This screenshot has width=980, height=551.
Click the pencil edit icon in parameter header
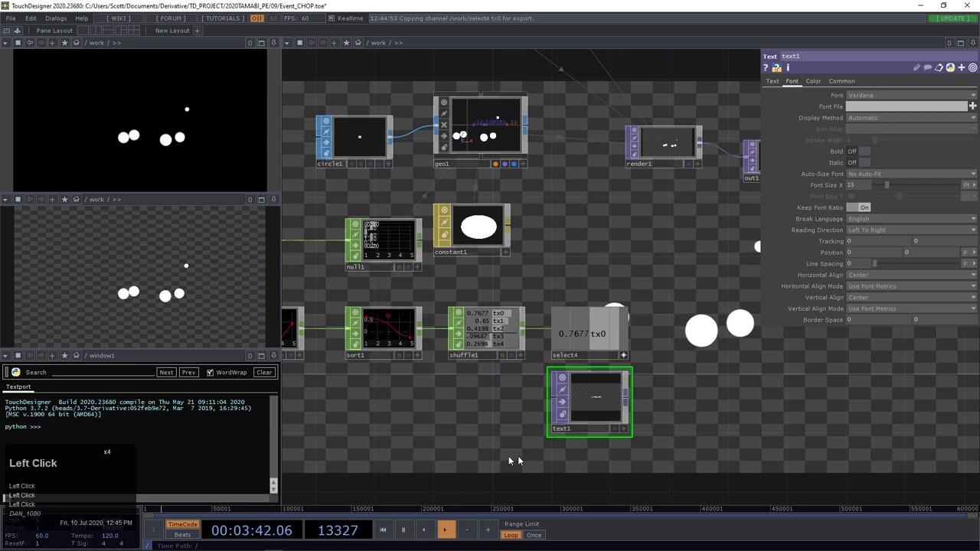916,68
